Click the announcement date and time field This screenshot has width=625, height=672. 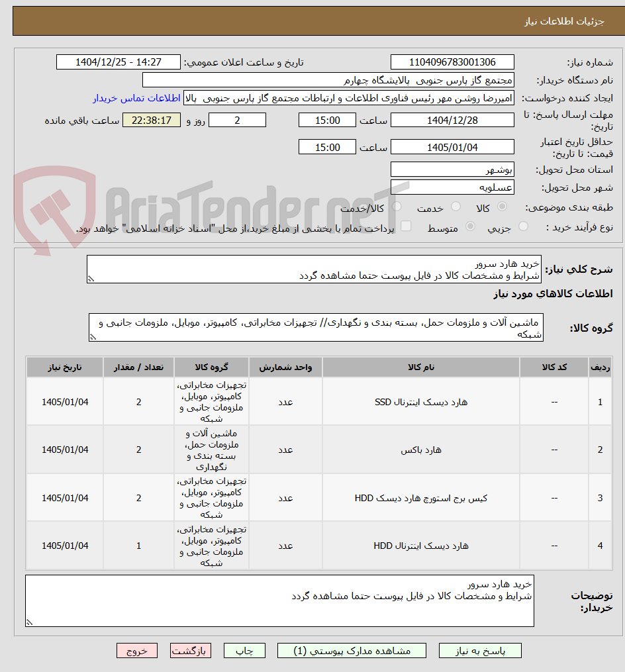[119, 62]
